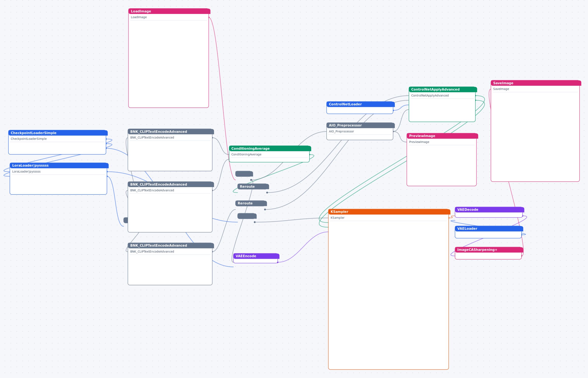The width and height of the screenshot is (588, 378).
Task: Click the PreviewImage node title bar
Action: coord(442,136)
